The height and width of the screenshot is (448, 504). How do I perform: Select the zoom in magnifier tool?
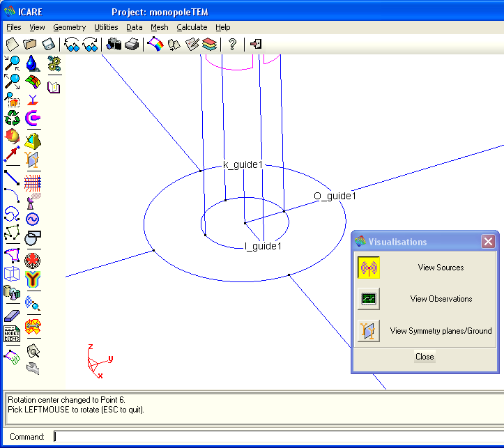pyautogui.click(x=12, y=63)
